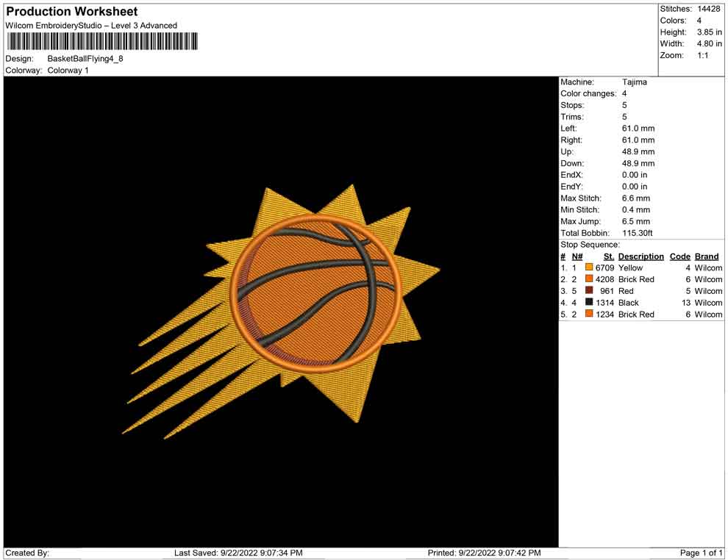Click the 'Stop Sequence:' heading

(x=590, y=245)
